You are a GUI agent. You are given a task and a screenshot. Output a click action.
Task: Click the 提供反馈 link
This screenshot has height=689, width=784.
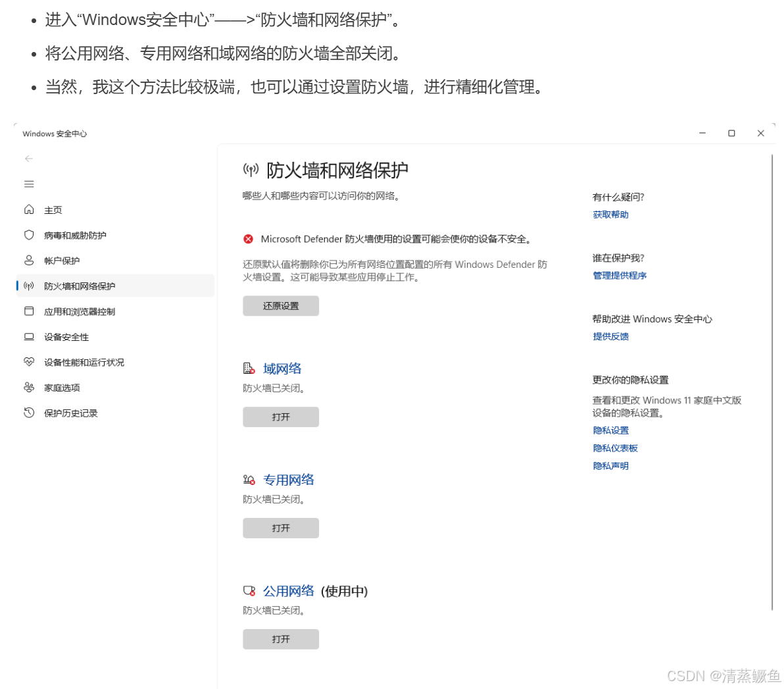pyautogui.click(x=610, y=337)
